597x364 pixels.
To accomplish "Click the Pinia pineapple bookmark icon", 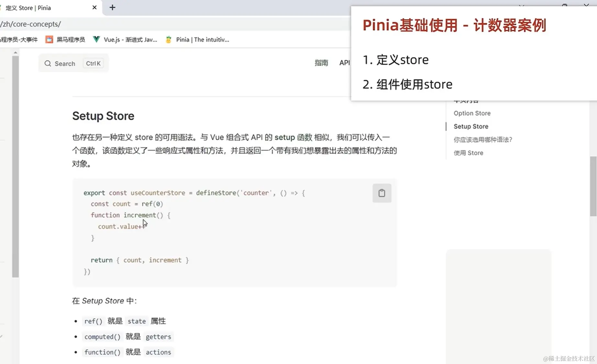I will click(168, 39).
